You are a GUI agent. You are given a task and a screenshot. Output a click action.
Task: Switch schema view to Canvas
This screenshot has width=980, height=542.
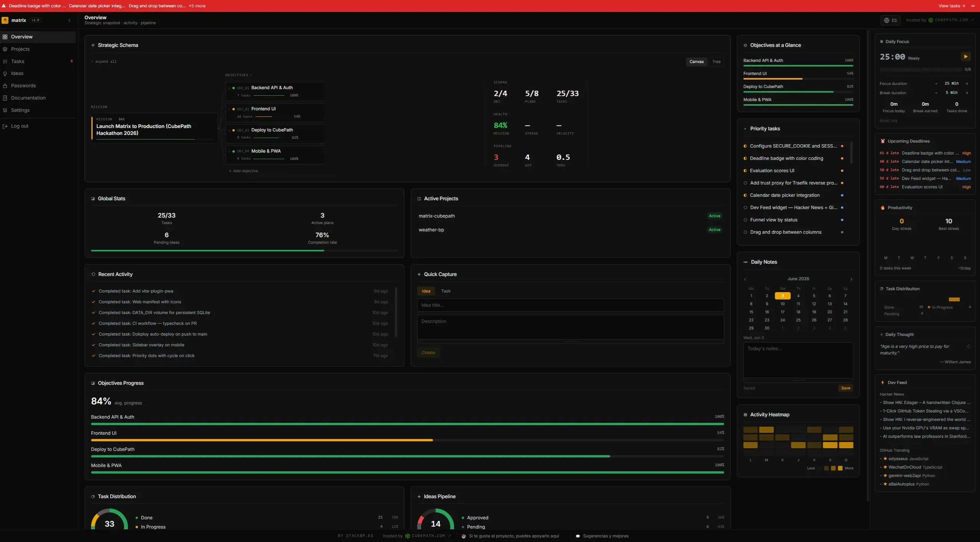696,62
